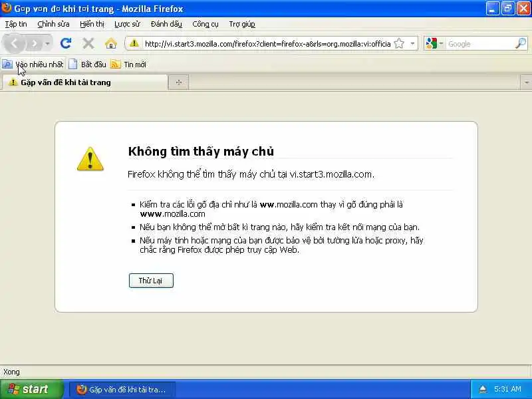This screenshot has height=399, width=532.
Task: Select the Gặp vấn đề khi tải trang tab
Action: (x=85, y=82)
